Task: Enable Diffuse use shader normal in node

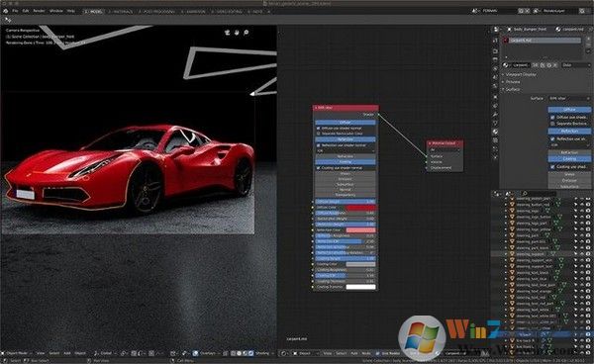Action: click(x=318, y=129)
